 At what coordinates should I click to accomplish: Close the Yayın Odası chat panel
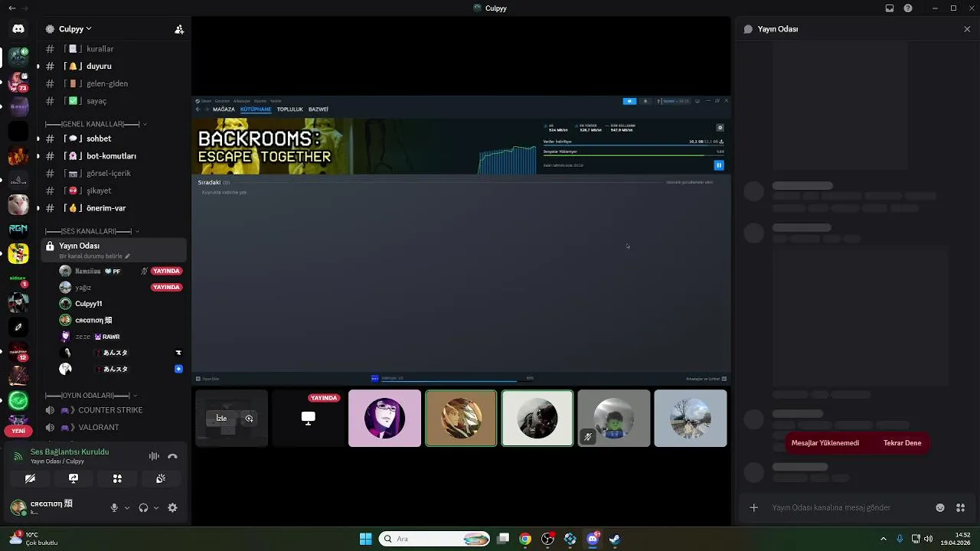click(x=967, y=29)
